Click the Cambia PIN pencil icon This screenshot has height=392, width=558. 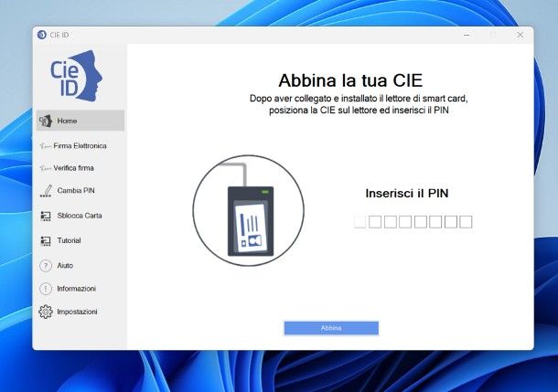(46, 191)
